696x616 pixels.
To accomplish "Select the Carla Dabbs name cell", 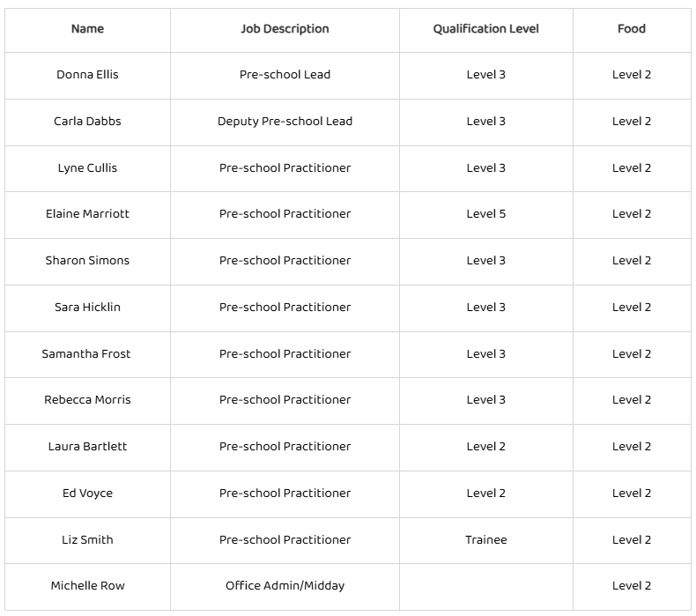I will click(87, 122).
